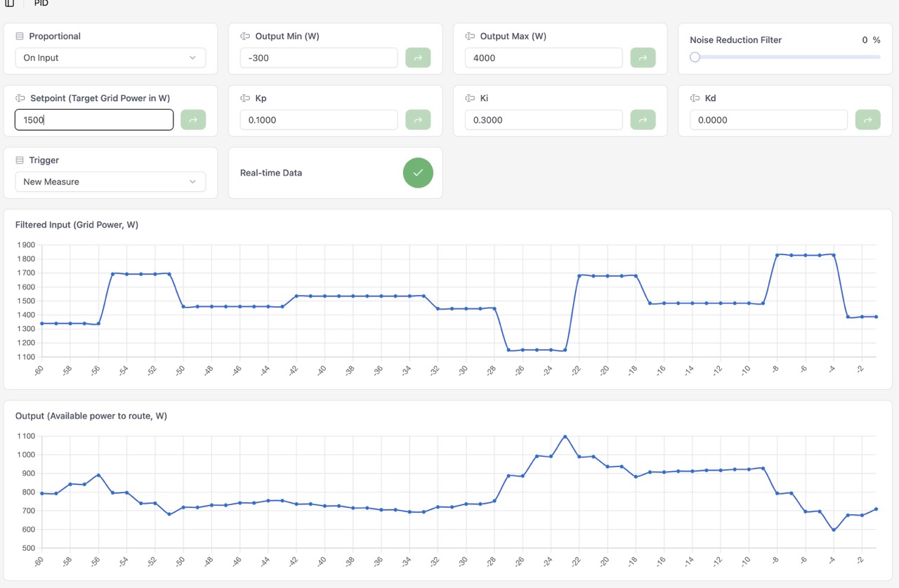Submit the Output Min value with arrow button

pos(418,58)
